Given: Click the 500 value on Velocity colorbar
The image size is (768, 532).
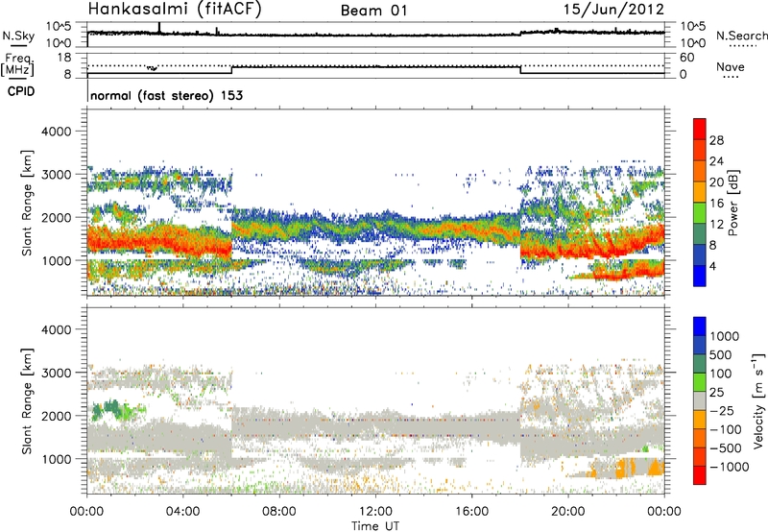Looking at the screenshot, I should (721, 355).
